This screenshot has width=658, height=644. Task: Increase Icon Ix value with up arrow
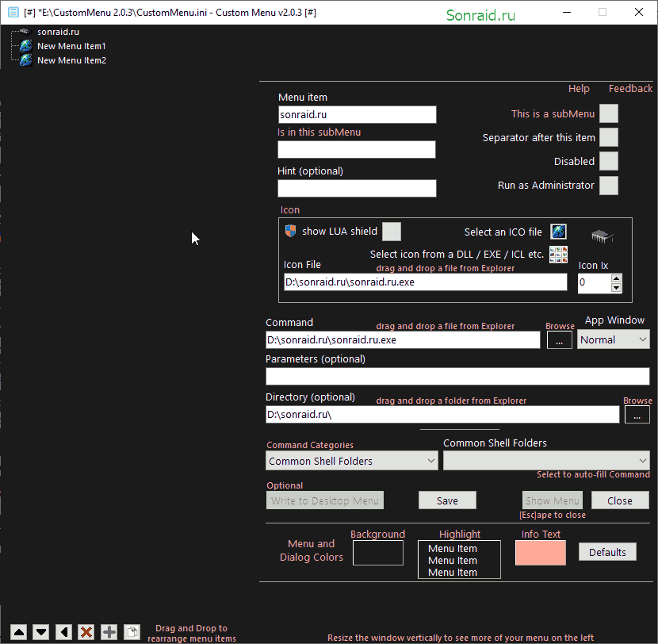616,278
